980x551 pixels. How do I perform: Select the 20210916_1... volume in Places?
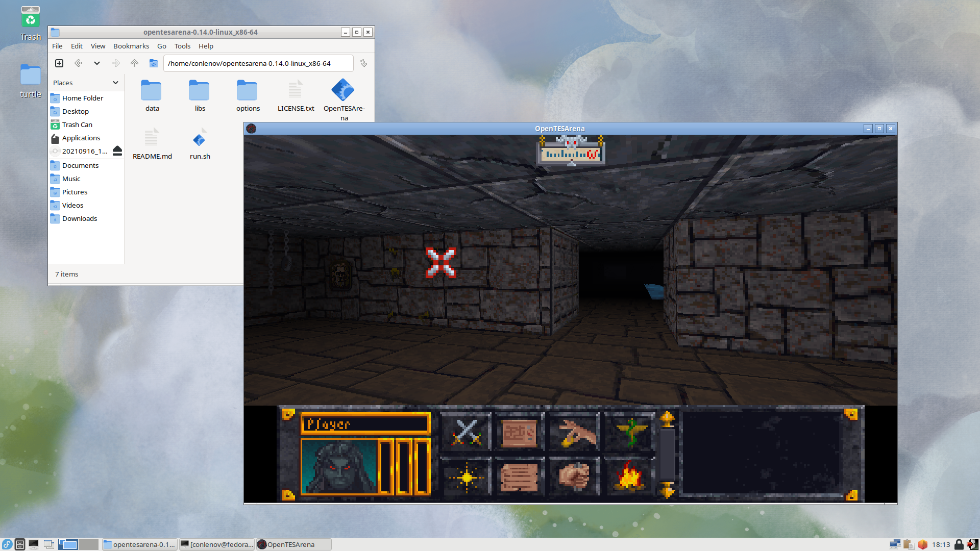(80, 151)
